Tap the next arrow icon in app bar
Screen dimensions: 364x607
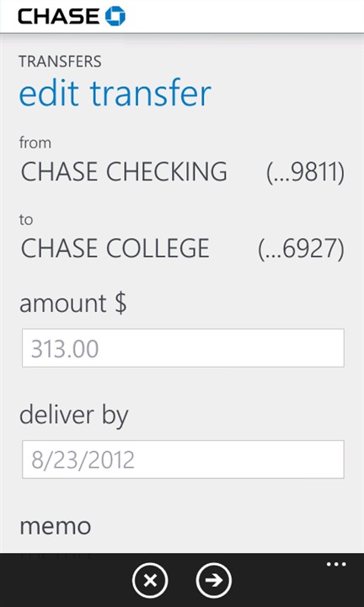[x=214, y=581]
